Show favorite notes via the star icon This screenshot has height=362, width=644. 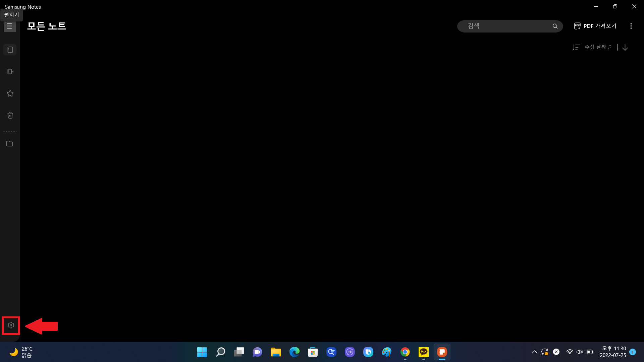click(x=10, y=94)
